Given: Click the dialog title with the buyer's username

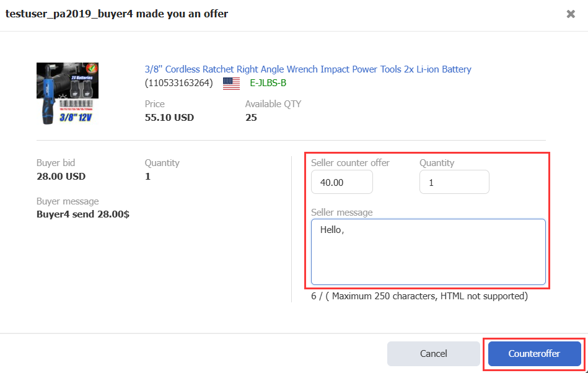Looking at the screenshot, I should tap(116, 14).
